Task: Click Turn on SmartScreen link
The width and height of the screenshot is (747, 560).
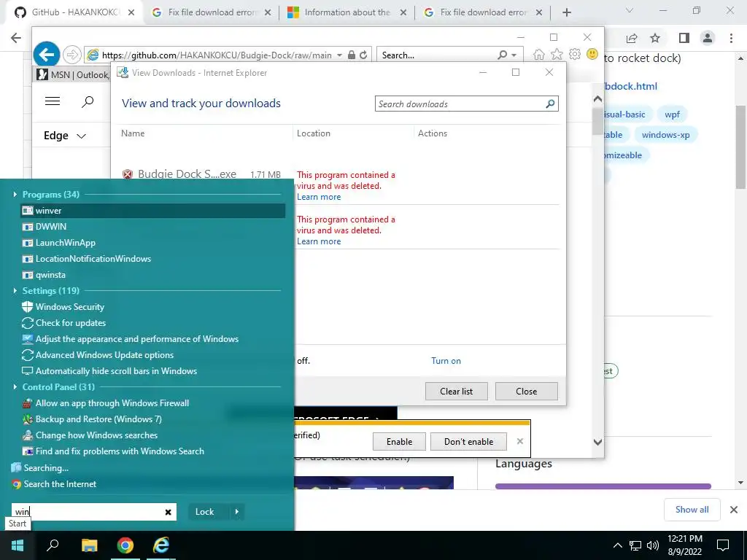Action: click(446, 361)
